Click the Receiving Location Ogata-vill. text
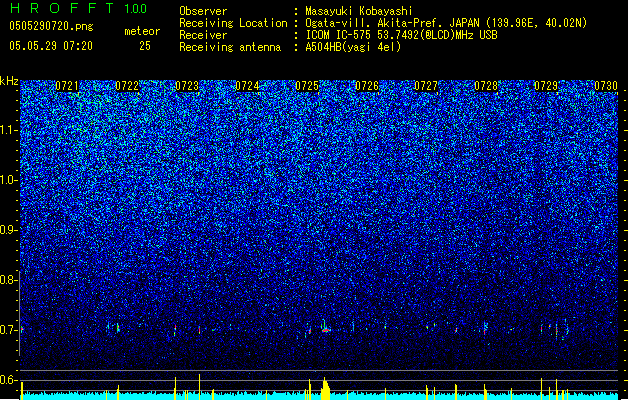 pos(446,23)
